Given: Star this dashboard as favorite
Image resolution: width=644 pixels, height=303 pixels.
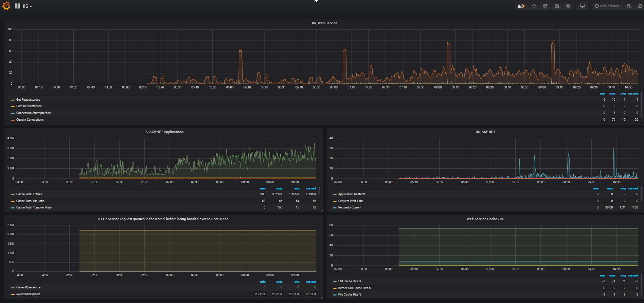Looking at the screenshot, I should 534,6.
